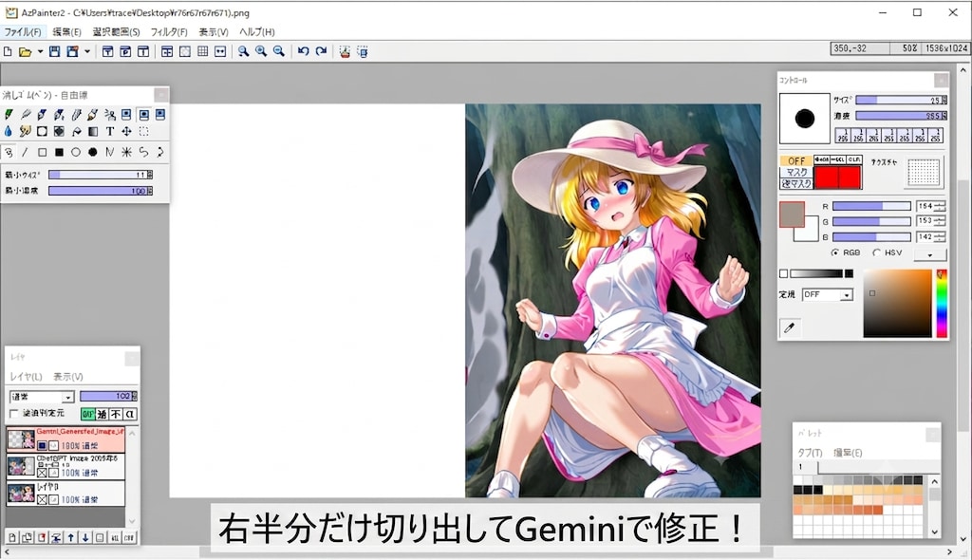
Task: Choose the filled black square draw shape
Action: (x=59, y=152)
